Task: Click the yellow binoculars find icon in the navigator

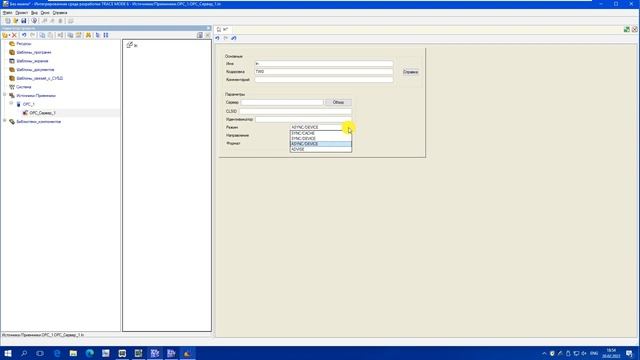Action: point(88,36)
